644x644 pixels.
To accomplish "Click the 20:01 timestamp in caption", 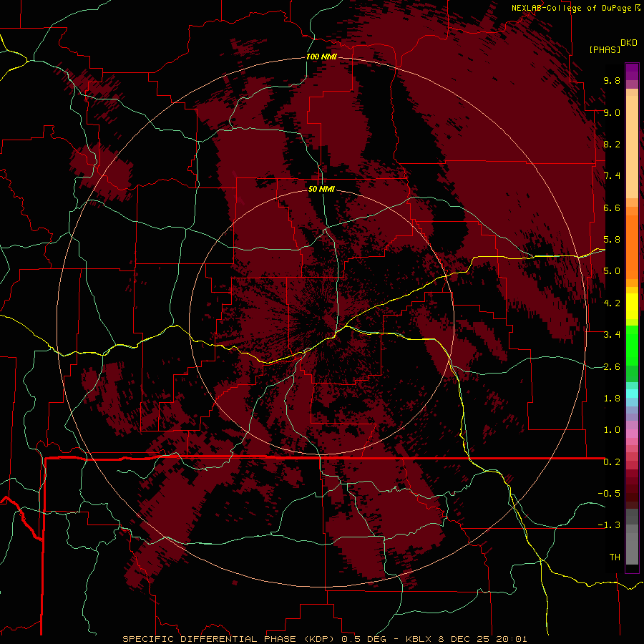I will [512, 639].
